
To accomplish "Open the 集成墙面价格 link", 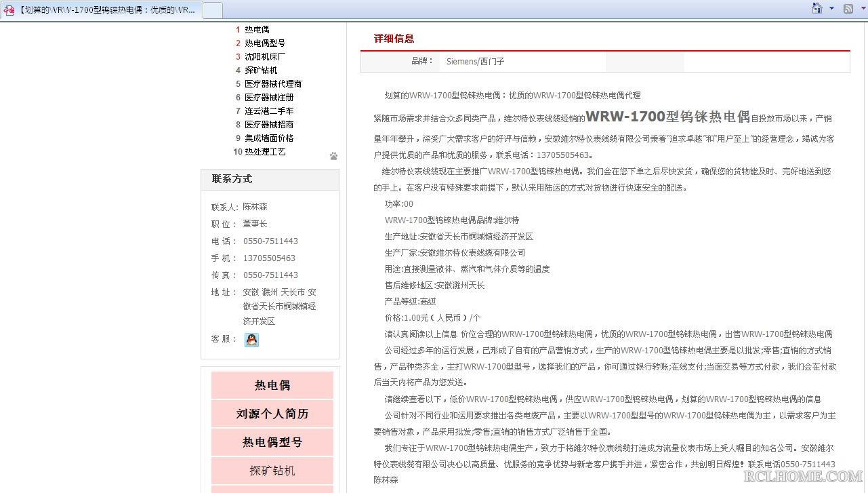I will point(269,138).
